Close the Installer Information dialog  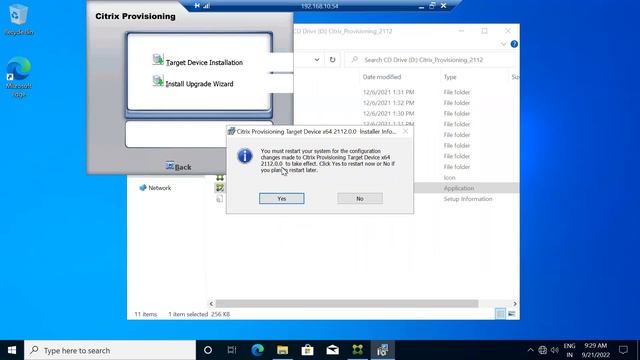pos(405,131)
